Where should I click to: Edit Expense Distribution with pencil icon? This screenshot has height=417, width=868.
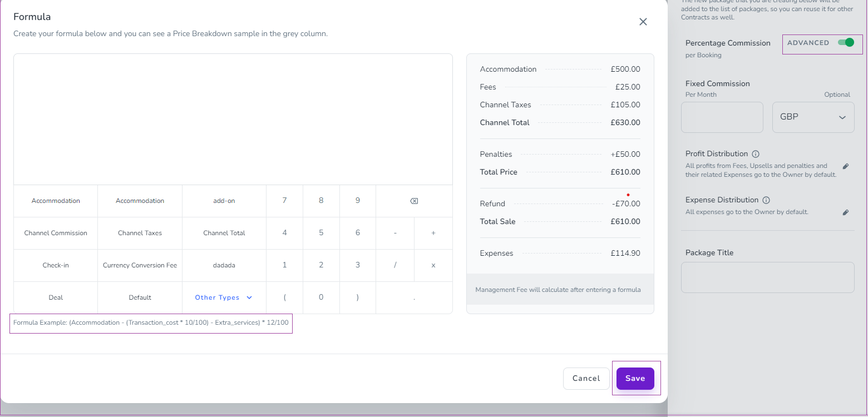point(846,212)
